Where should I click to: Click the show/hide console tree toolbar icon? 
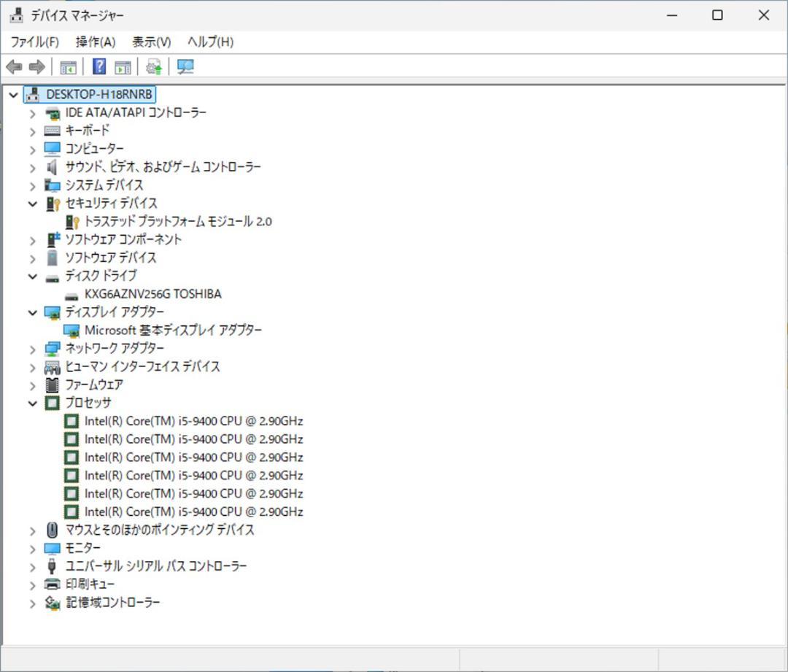[x=68, y=66]
